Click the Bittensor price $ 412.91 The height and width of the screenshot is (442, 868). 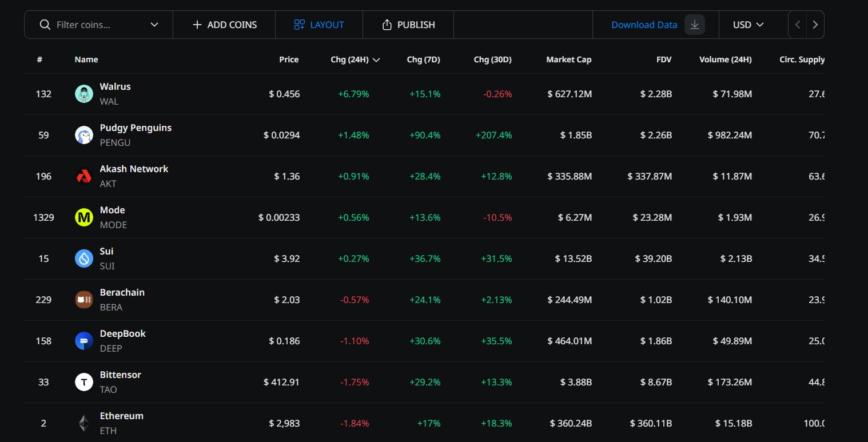281,382
